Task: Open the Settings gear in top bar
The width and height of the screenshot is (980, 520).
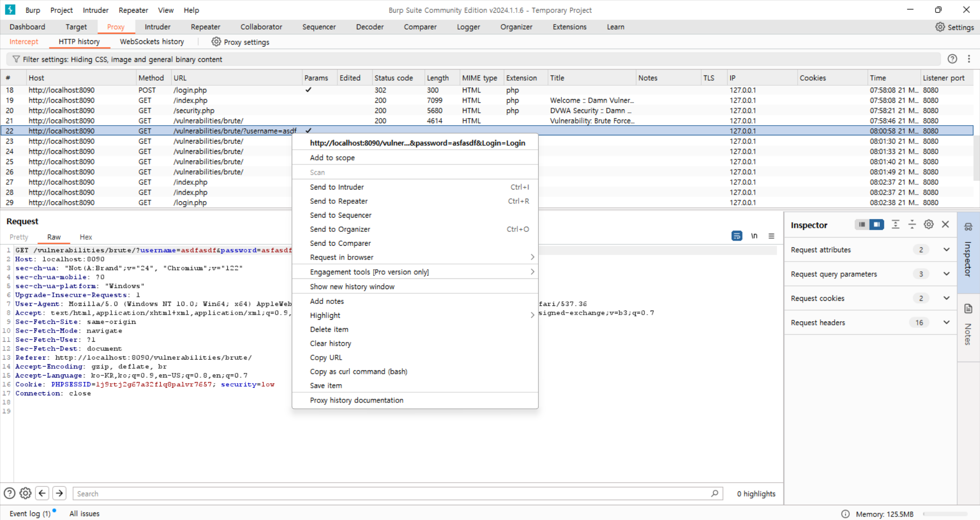Action: pyautogui.click(x=954, y=27)
